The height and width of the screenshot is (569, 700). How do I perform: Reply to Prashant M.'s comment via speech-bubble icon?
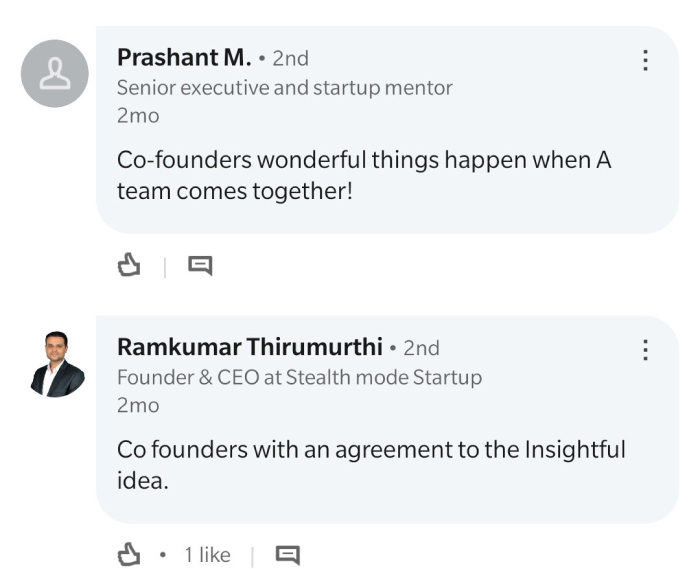coord(200,266)
